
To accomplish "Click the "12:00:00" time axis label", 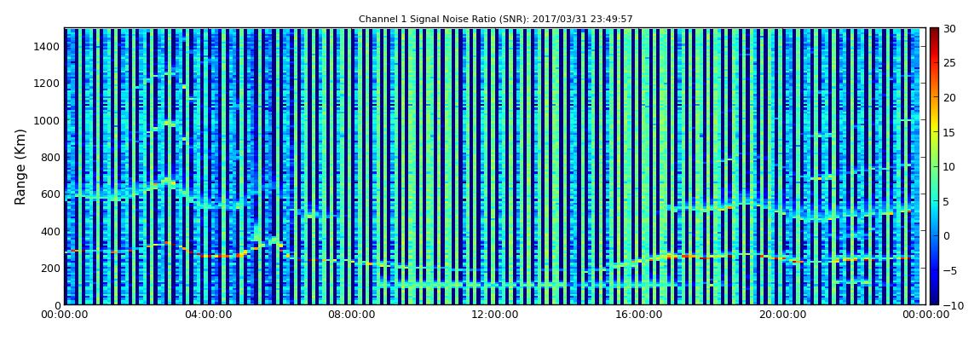I will point(494,315).
